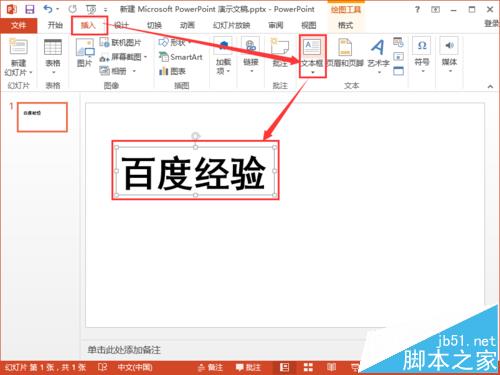Insert online pictures with 联机图片

tap(121, 42)
